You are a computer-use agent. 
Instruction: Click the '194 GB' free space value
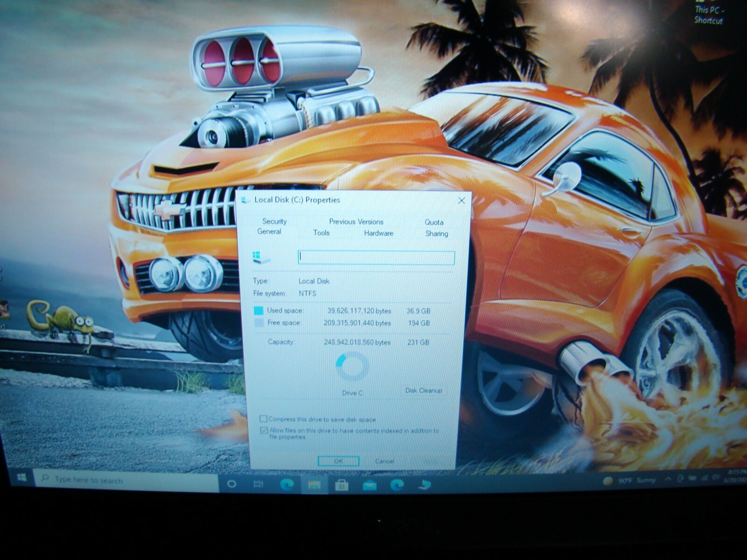419,323
